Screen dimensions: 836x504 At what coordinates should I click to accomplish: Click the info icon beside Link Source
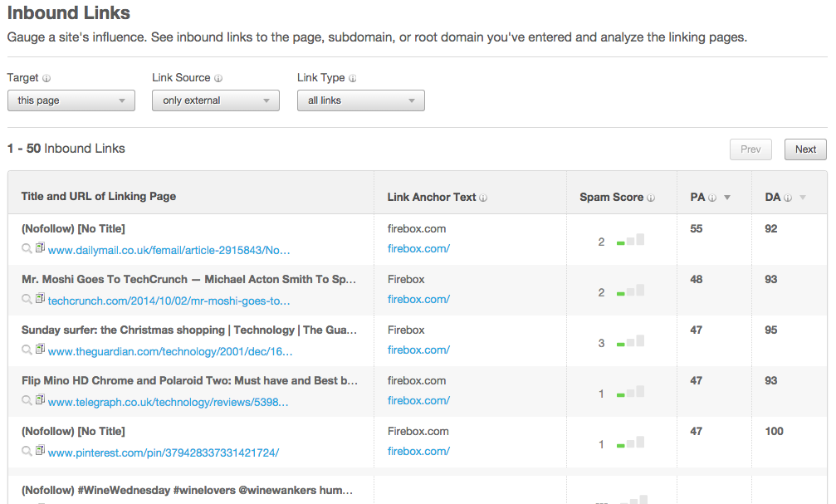(218, 78)
